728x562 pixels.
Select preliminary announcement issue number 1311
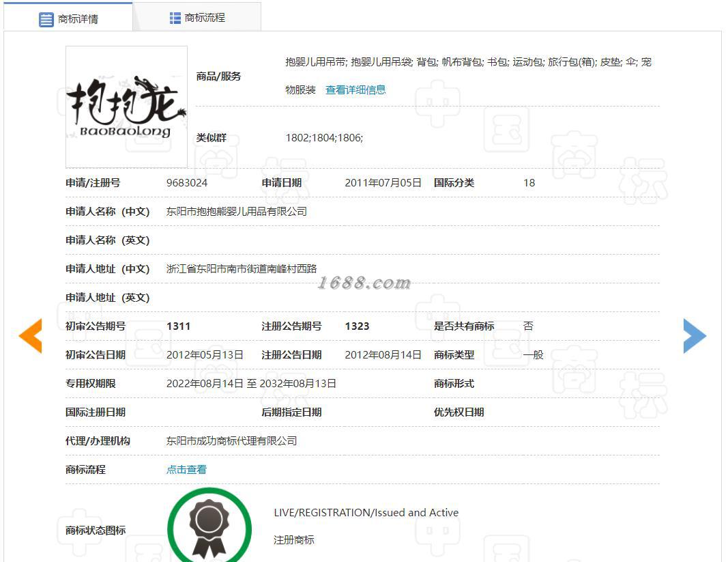pyautogui.click(x=178, y=326)
